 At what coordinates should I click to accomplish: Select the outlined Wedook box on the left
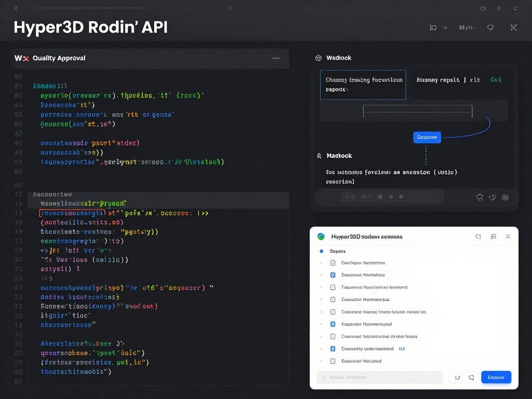click(363, 85)
